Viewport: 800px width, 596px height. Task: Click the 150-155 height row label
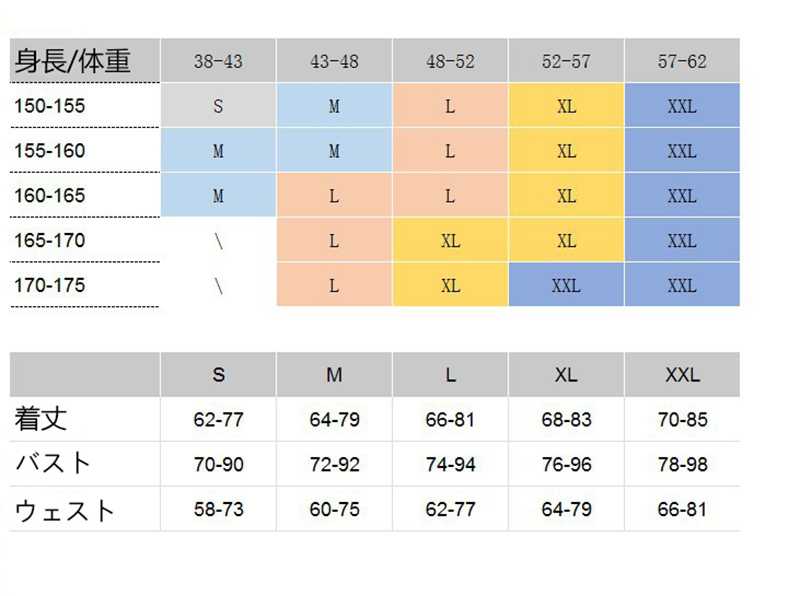(x=50, y=106)
